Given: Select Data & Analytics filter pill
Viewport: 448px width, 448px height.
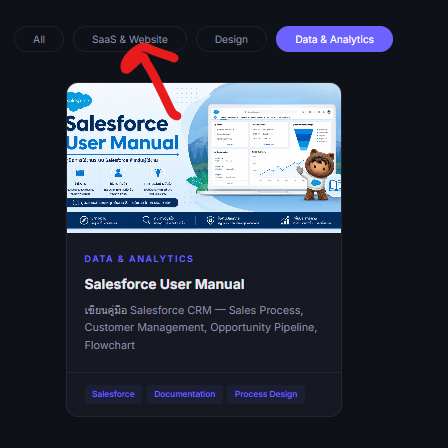Looking at the screenshot, I should tap(334, 39).
